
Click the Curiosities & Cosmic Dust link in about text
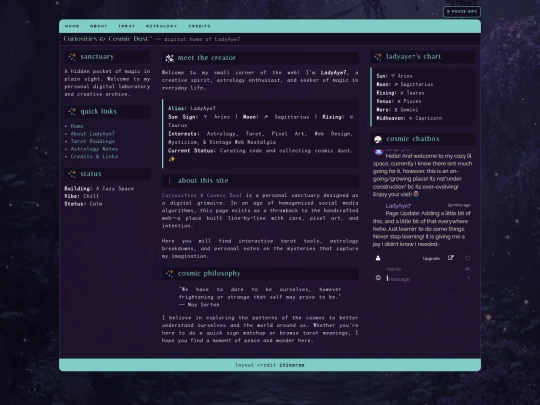click(202, 195)
